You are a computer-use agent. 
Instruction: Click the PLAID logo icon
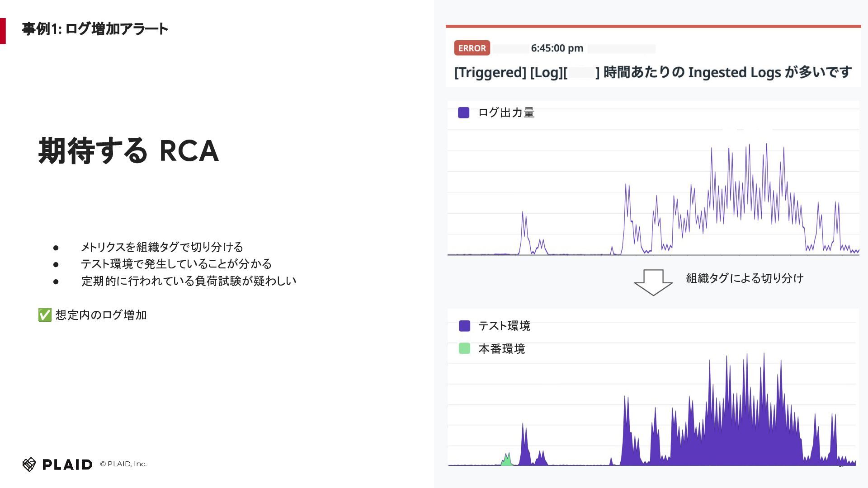[x=29, y=464]
